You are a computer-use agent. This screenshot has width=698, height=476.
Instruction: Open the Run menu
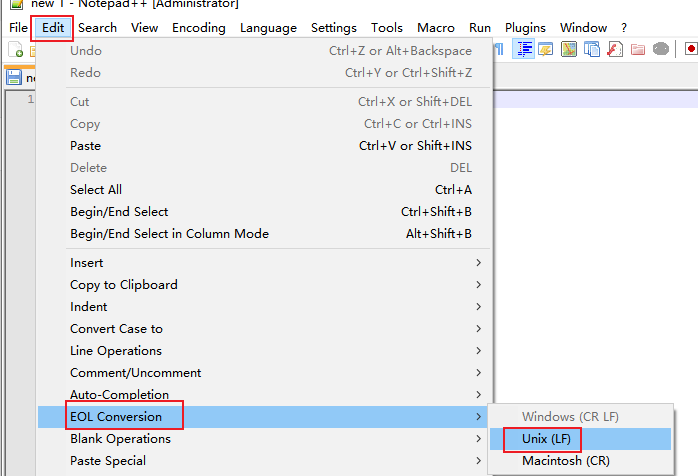pyautogui.click(x=480, y=28)
